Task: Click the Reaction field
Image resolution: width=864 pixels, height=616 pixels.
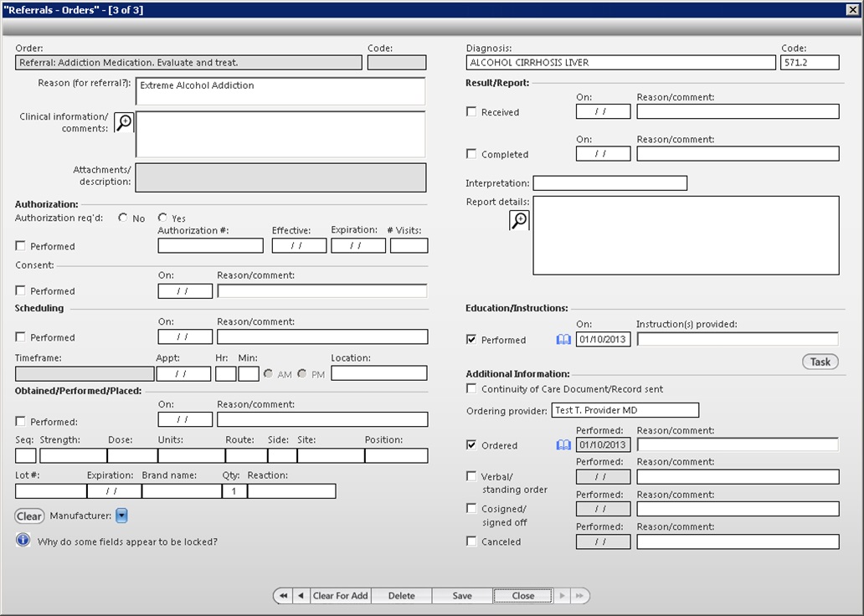Action: (291, 491)
